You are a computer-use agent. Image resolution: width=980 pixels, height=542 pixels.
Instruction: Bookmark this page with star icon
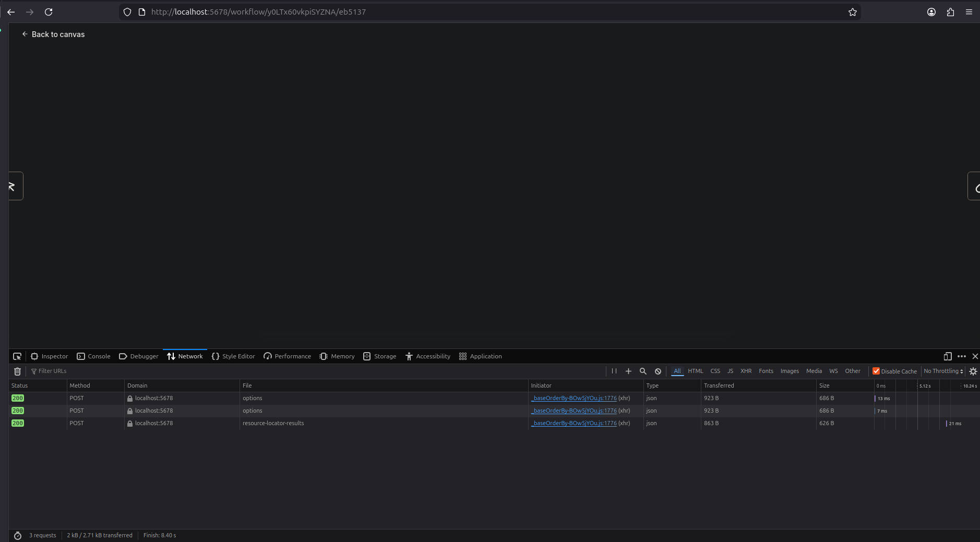[852, 12]
